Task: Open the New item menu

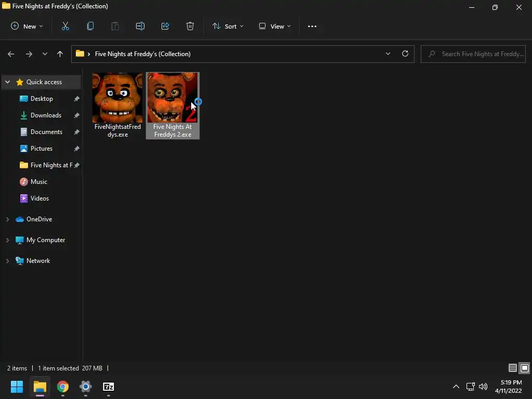Action: pos(27,26)
